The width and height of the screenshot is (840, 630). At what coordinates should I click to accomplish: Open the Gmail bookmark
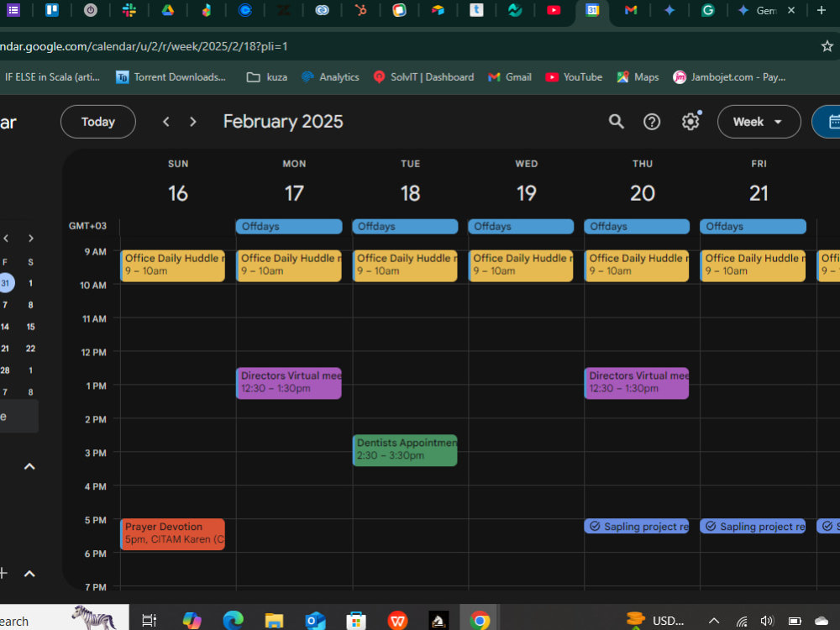(x=510, y=77)
